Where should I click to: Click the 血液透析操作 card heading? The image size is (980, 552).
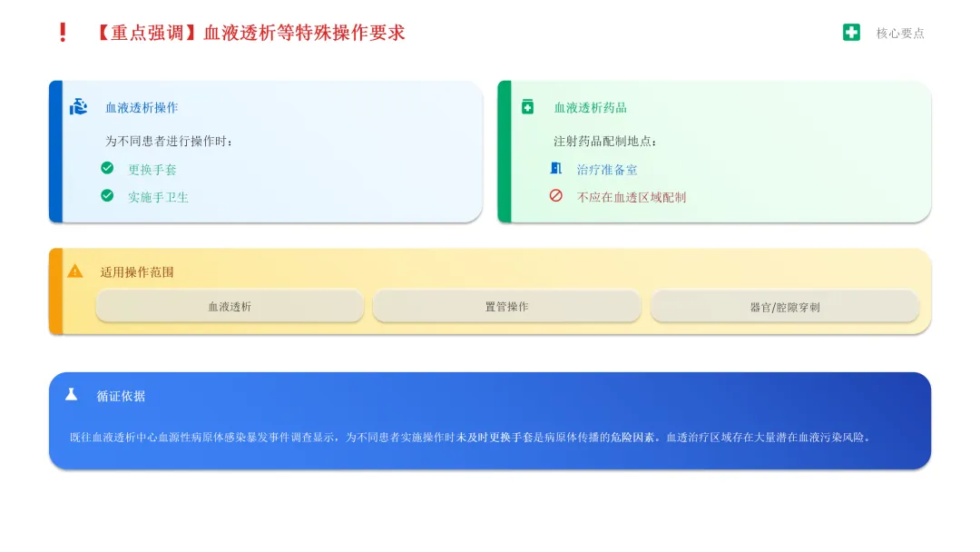coord(142,107)
